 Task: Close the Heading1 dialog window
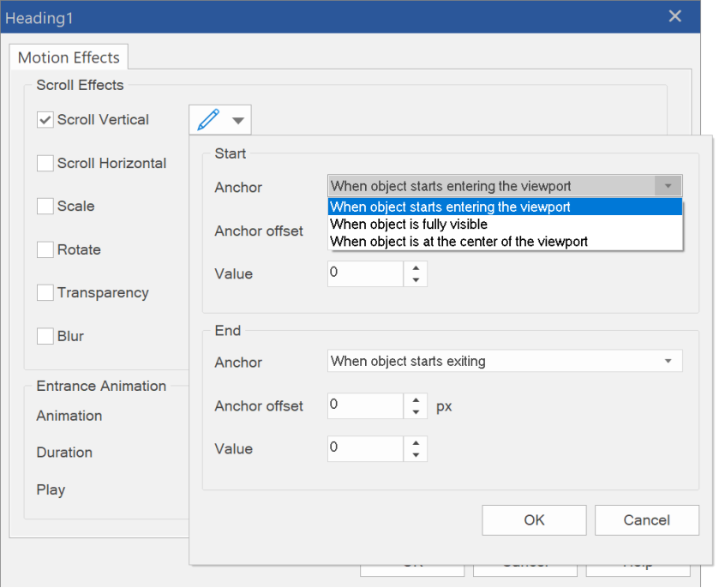point(675,16)
